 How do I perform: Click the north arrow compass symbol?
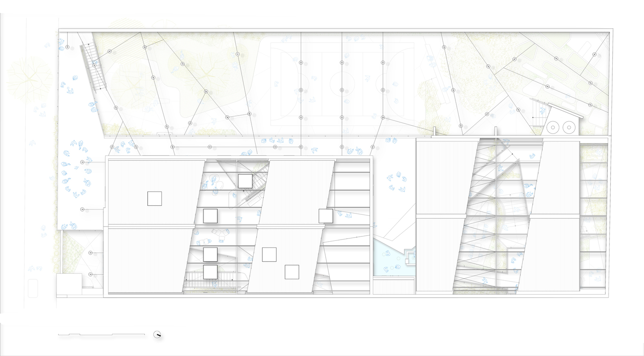coord(157,335)
